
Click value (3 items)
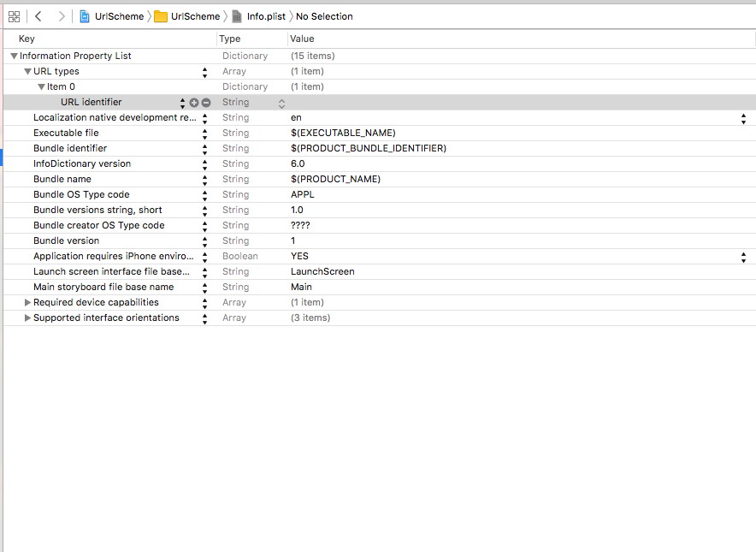click(310, 318)
